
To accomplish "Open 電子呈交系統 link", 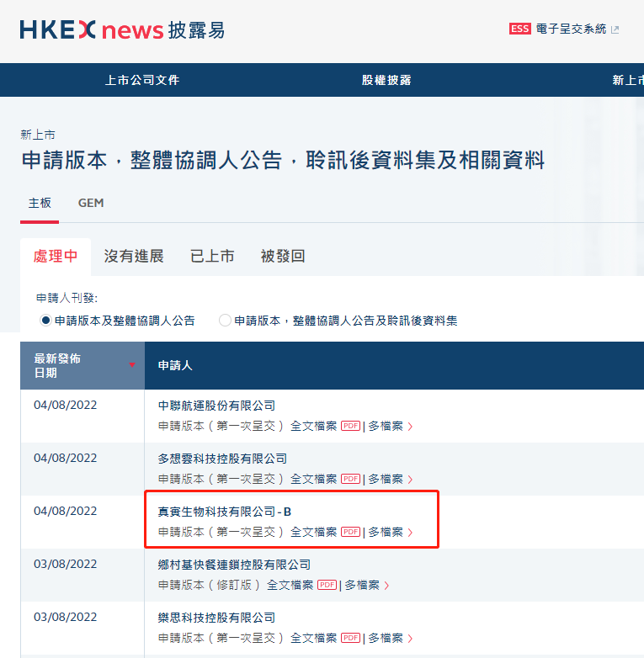I will point(571,29).
